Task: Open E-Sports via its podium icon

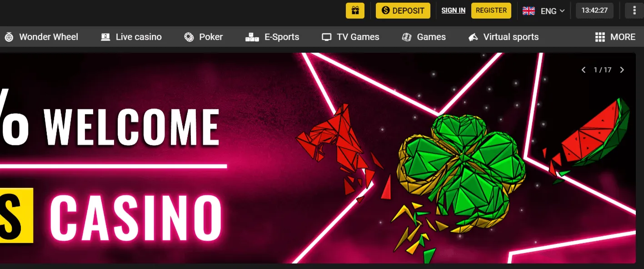Action: pyautogui.click(x=252, y=37)
